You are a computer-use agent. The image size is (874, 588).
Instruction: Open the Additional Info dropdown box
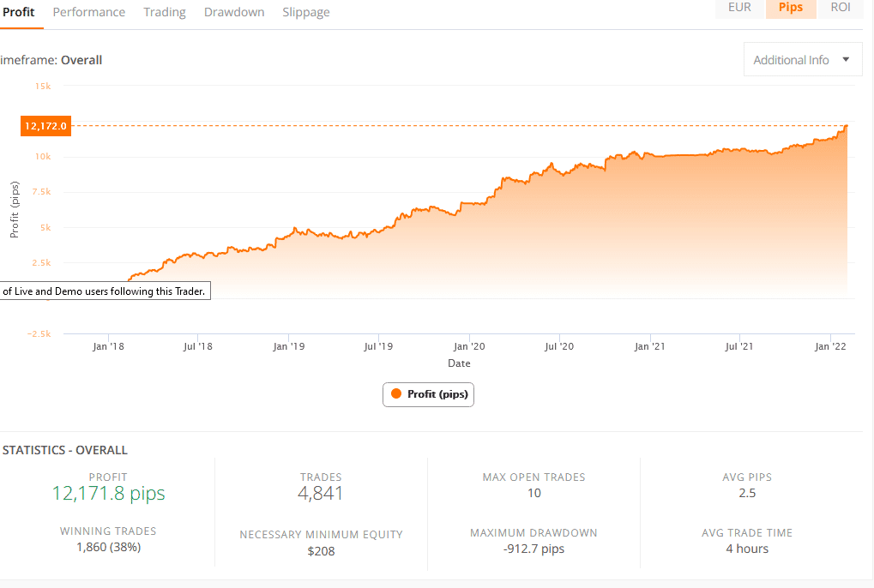(803, 59)
